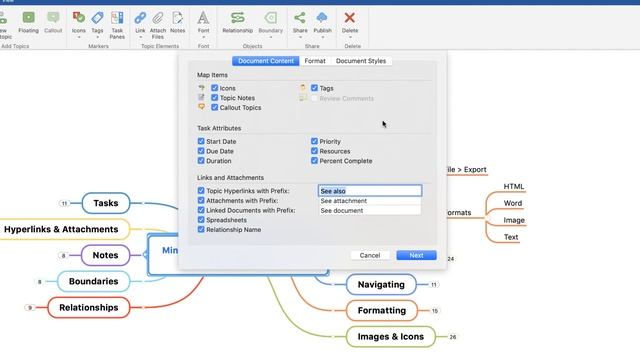
Task: Toggle the Resources checkbox
Action: tap(314, 151)
